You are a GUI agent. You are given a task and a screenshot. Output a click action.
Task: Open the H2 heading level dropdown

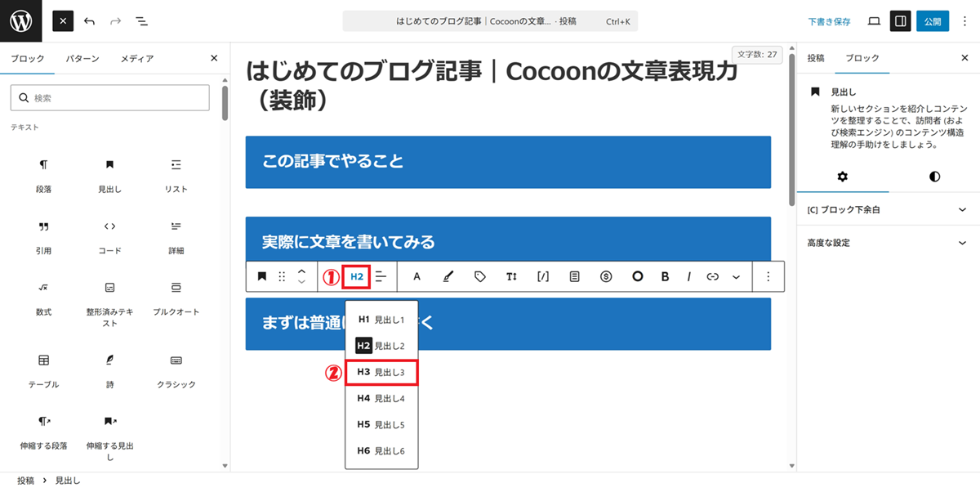coord(356,276)
